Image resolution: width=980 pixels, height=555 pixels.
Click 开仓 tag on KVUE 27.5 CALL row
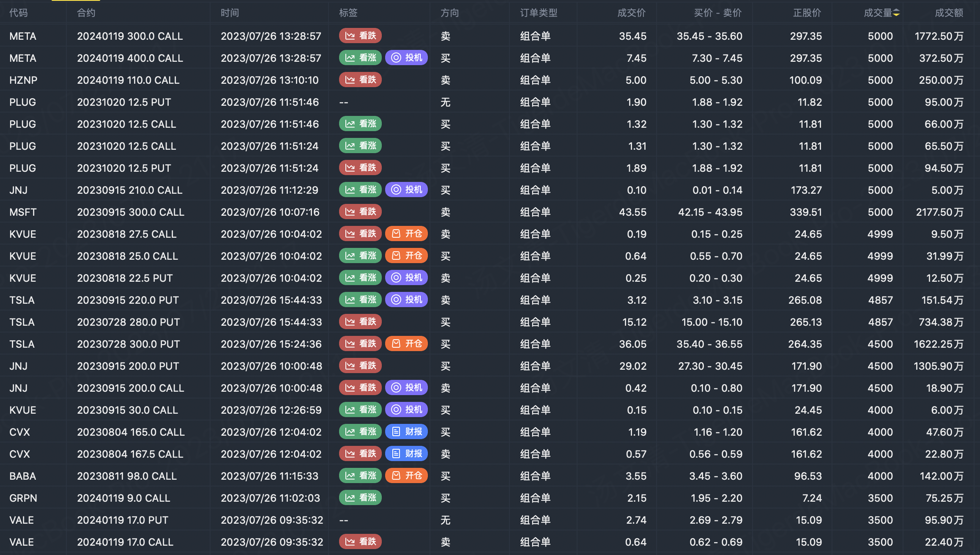coord(406,234)
